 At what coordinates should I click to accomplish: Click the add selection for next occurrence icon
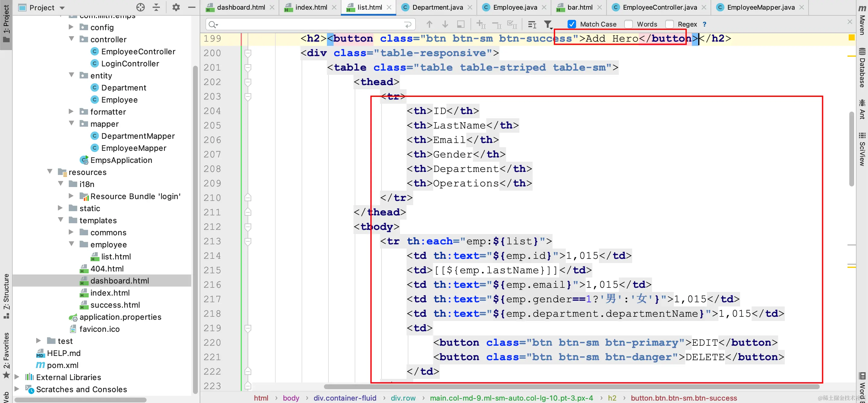(x=481, y=24)
